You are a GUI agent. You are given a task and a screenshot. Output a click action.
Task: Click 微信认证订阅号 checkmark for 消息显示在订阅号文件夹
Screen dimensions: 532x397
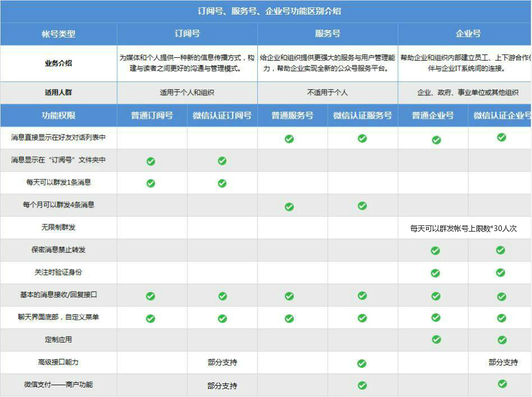(223, 160)
